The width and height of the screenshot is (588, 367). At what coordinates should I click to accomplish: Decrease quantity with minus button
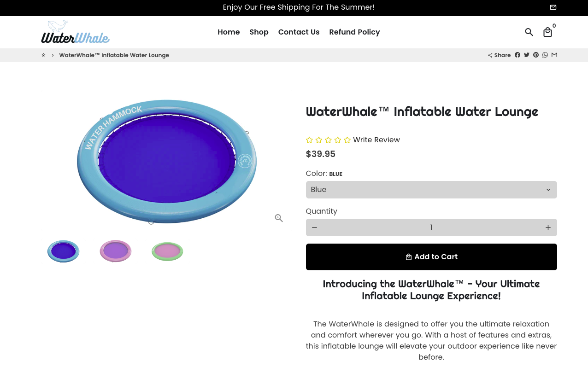click(x=314, y=227)
